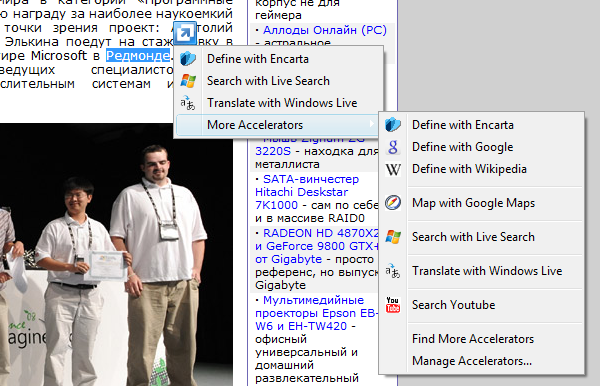Click the award ceremony photo
This screenshot has width=600, height=386.
pos(116,254)
